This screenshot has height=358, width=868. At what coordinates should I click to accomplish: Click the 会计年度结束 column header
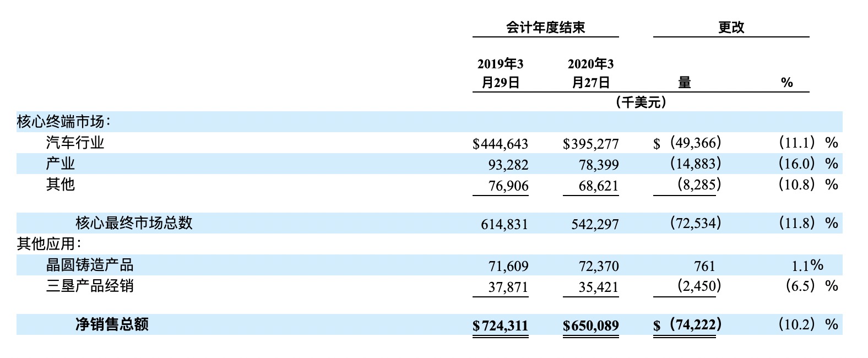pos(545,27)
